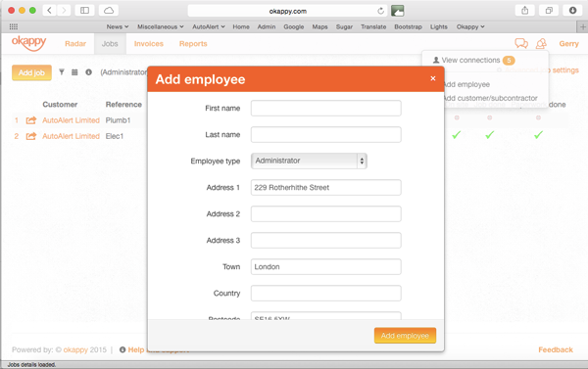The height and width of the screenshot is (369, 588).
Task: Focus the First name field
Action: pyautogui.click(x=326, y=108)
